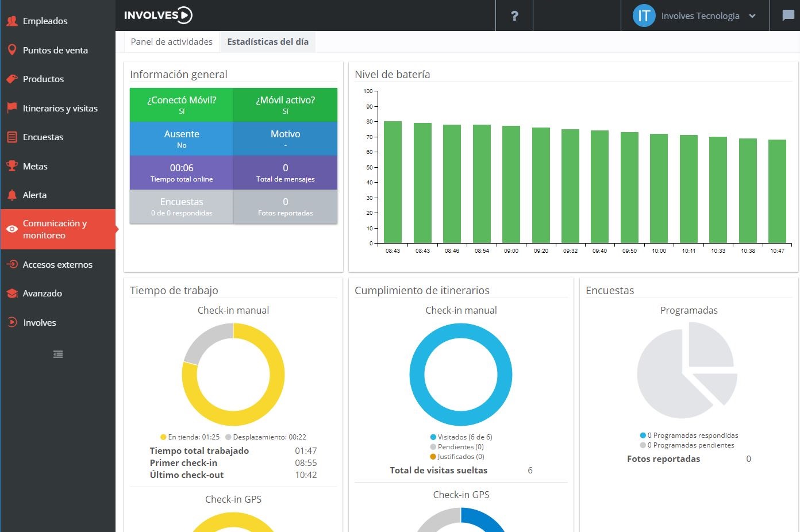Click the Productos tag icon
Image resolution: width=800 pixels, height=532 pixels.
coord(11,79)
